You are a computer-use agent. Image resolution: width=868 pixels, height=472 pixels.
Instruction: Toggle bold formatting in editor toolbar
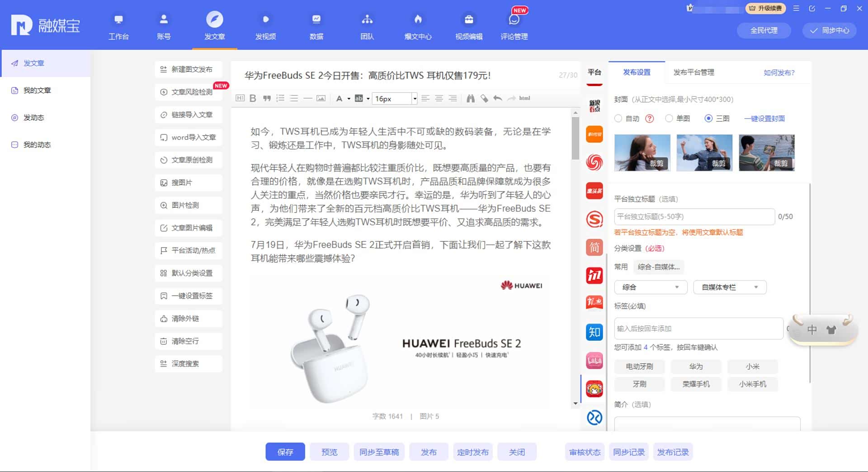coord(253,98)
